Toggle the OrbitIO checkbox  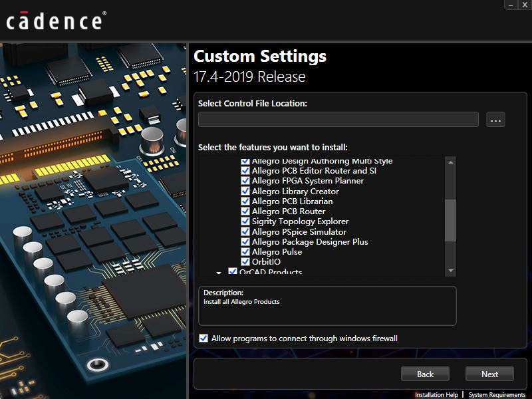click(x=245, y=262)
